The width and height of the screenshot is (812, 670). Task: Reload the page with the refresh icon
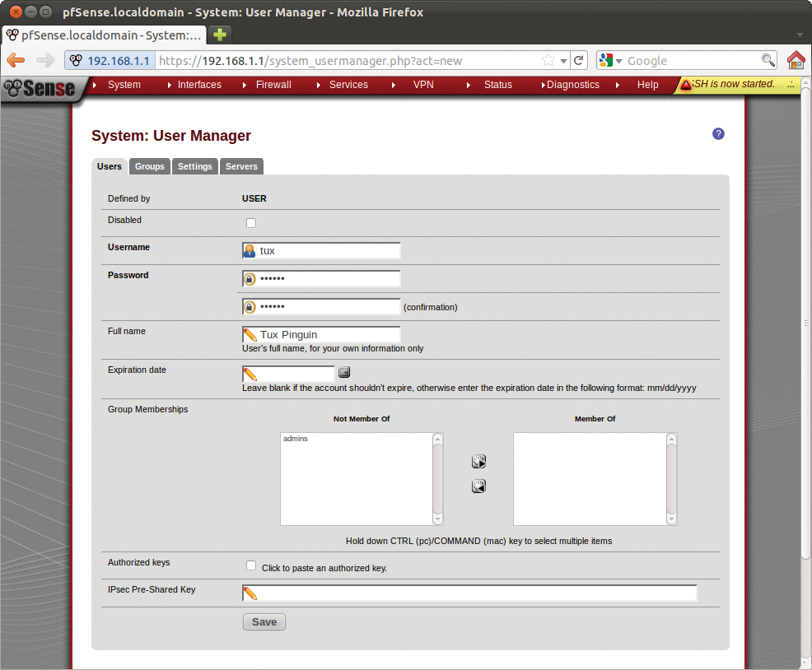(x=579, y=60)
